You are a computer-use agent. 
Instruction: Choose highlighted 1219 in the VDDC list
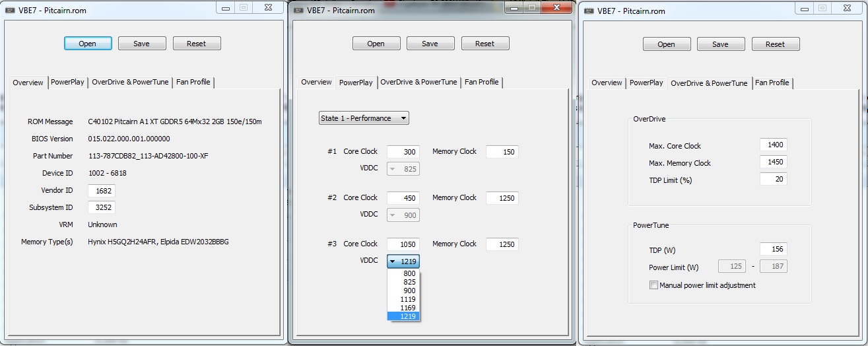tap(403, 316)
